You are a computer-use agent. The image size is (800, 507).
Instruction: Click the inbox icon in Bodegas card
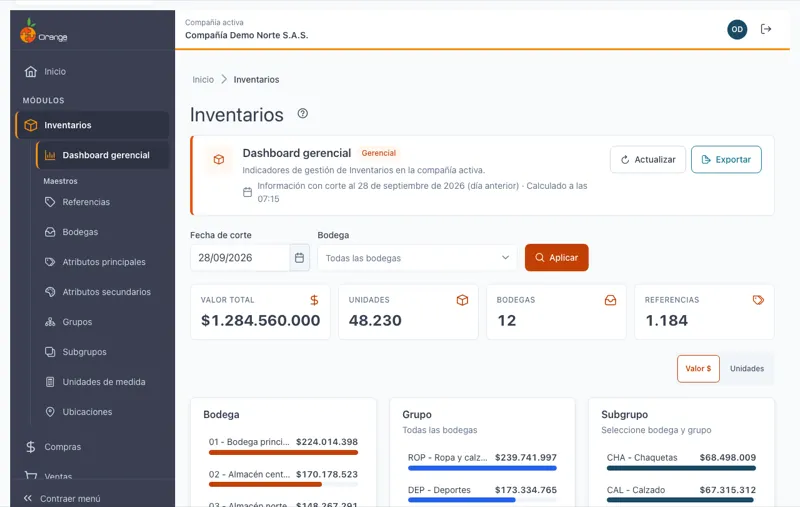point(610,300)
